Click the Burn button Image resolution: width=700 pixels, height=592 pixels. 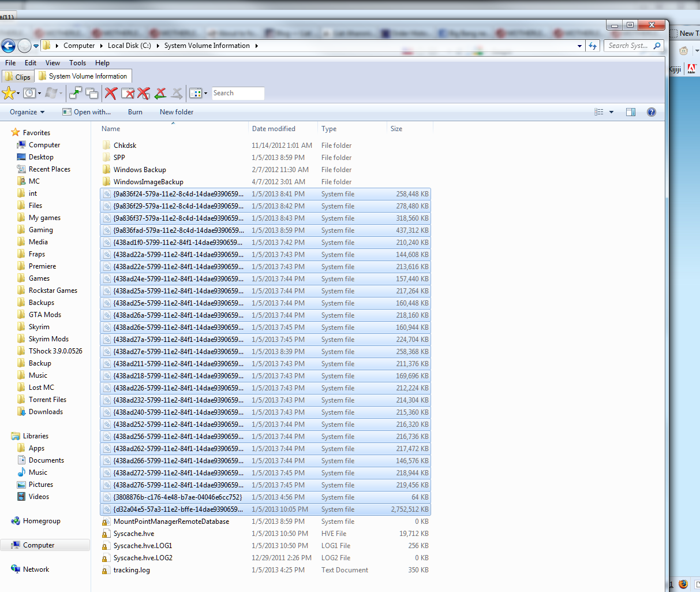point(135,112)
